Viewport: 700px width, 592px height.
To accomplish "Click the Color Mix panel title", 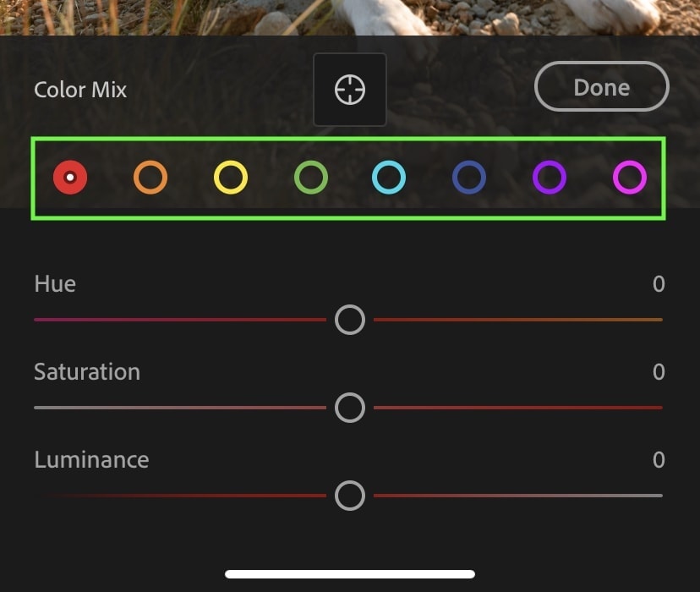I will click(x=80, y=90).
